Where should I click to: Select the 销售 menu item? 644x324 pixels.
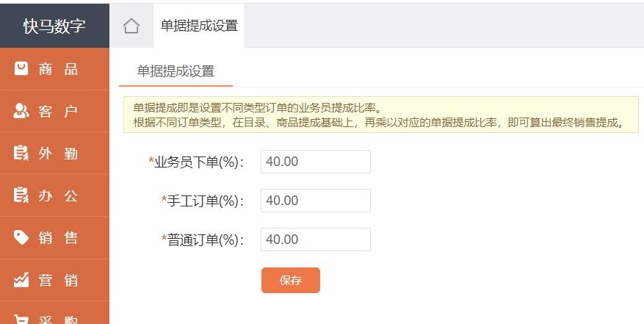tap(54, 237)
